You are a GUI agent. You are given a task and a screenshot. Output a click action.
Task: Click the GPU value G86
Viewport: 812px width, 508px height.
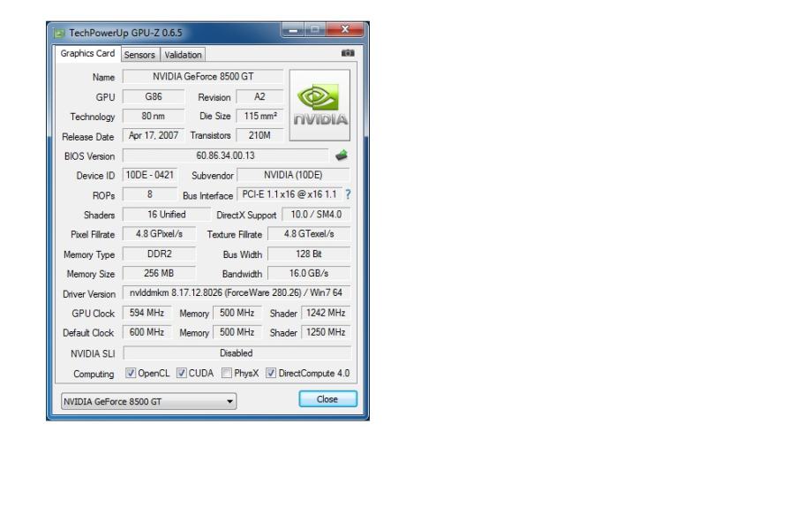[154, 96]
